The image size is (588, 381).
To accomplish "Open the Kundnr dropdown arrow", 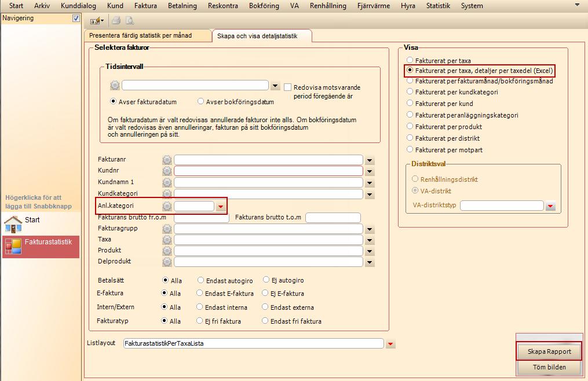I will point(370,172).
